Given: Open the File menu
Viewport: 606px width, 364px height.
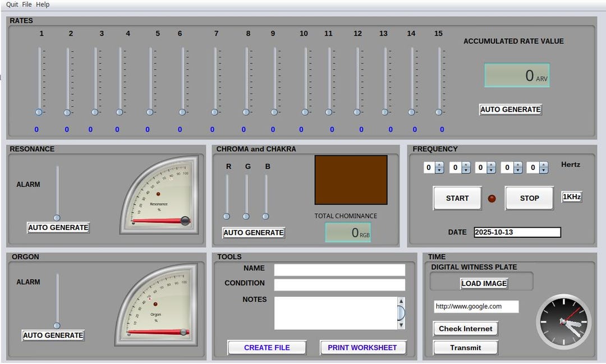Looking at the screenshot, I should tap(27, 4).
